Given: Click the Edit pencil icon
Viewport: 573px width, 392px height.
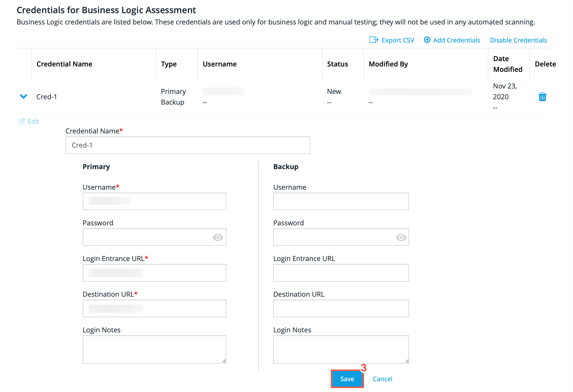Looking at the screenshot, I should coord(22,121).
